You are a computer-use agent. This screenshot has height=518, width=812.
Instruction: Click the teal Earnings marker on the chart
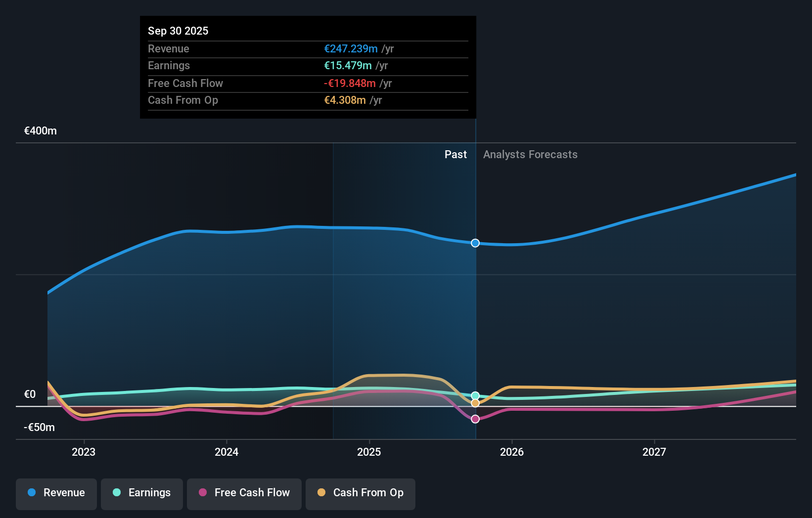coord(475,395)
